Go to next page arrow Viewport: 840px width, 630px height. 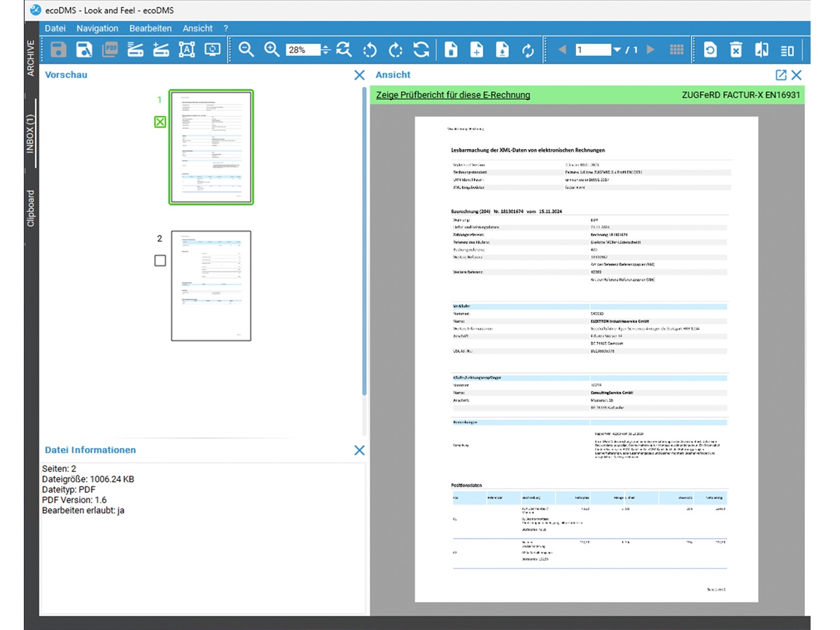click(651, 50)
